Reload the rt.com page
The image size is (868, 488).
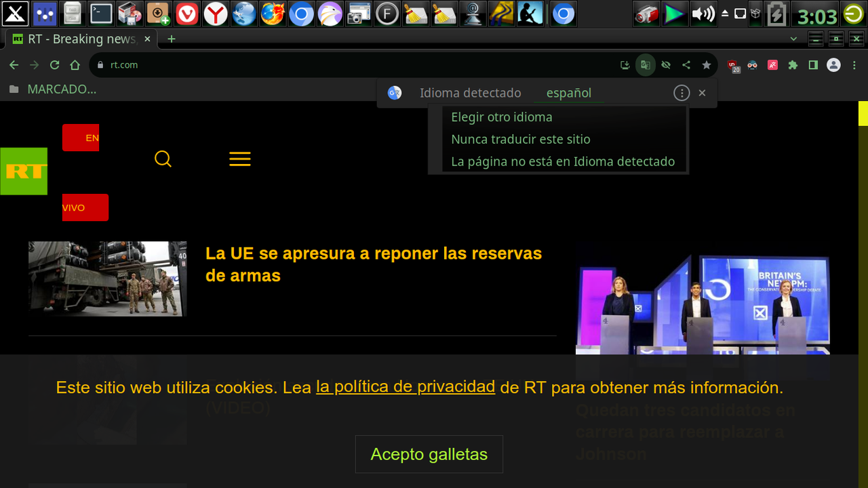[54, 65]
